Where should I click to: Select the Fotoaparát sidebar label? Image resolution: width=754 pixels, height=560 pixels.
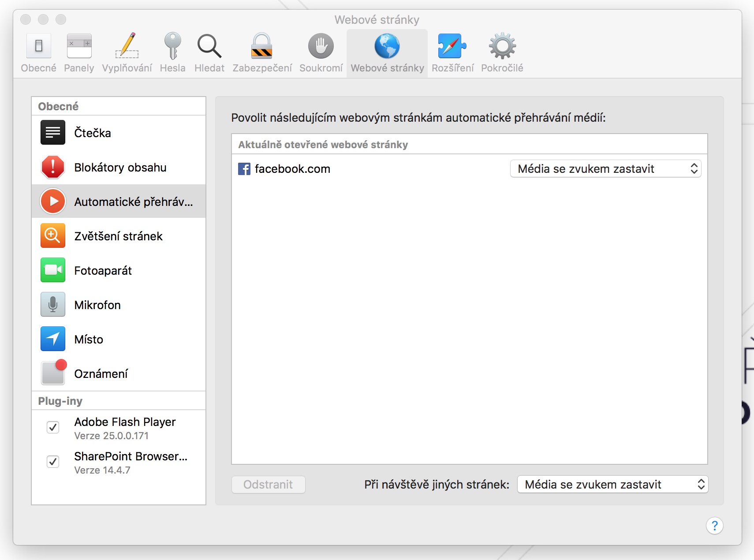tap(103, 271)
